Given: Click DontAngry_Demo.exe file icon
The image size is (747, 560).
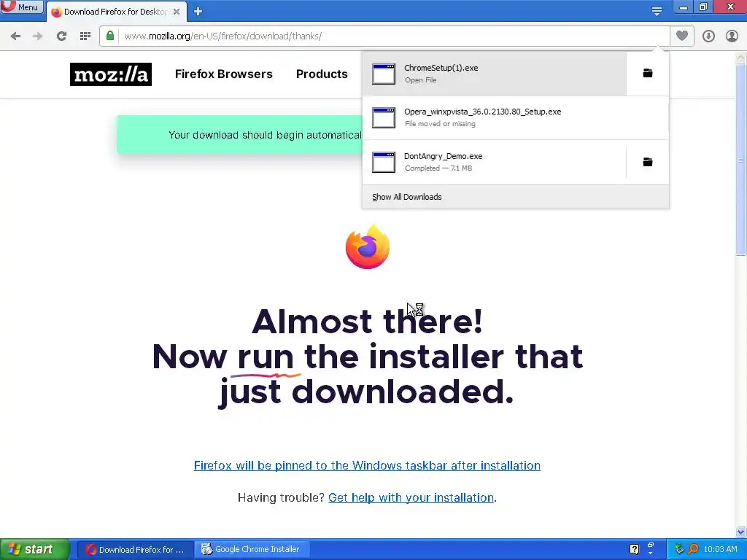Looking at the screenshot, I should pos(384,162).
